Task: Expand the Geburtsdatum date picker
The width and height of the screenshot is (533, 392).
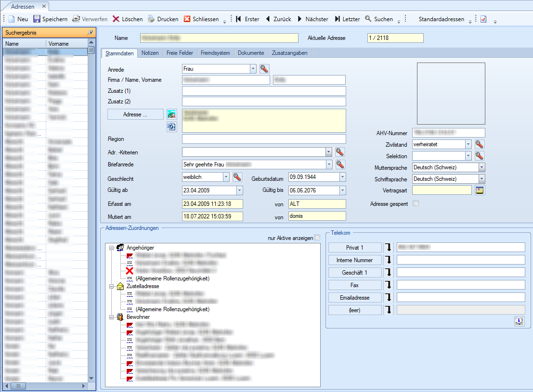Action: (x=342, y=177)
